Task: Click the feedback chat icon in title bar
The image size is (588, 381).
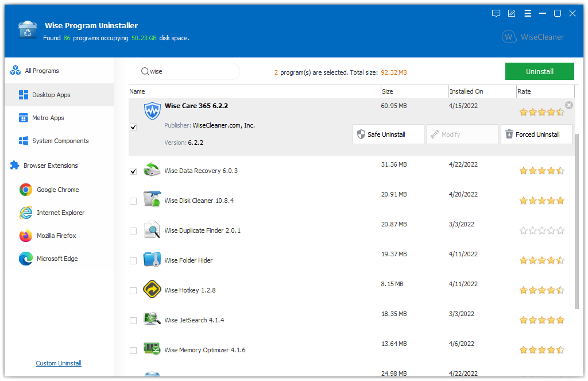Action: click(x=496, y=13)
